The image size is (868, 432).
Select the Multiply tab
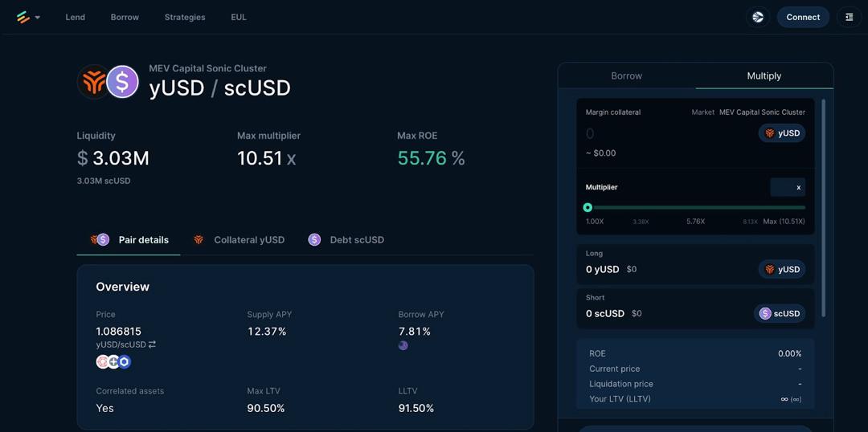764,75
